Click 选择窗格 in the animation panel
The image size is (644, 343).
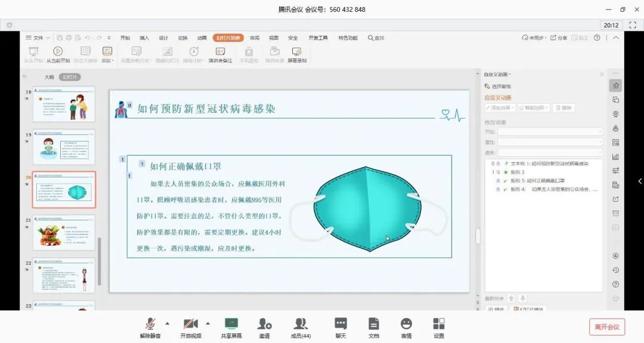(500, 86)
